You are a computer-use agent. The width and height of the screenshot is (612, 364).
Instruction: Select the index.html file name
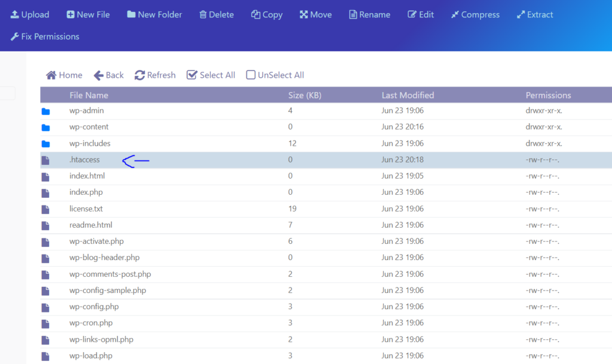pos(87,176)
